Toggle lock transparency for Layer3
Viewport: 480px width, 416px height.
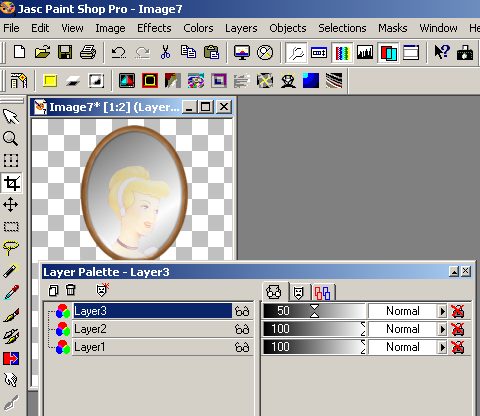pyautogui.click(x=458, y=311)
